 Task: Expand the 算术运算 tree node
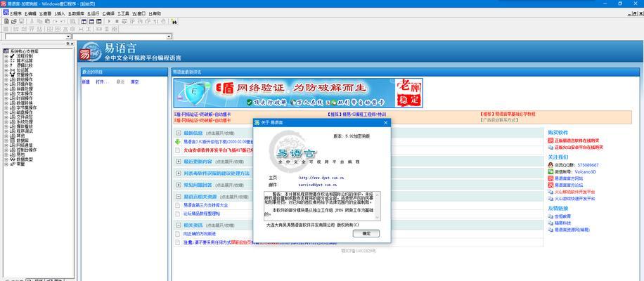pos(6,60)
